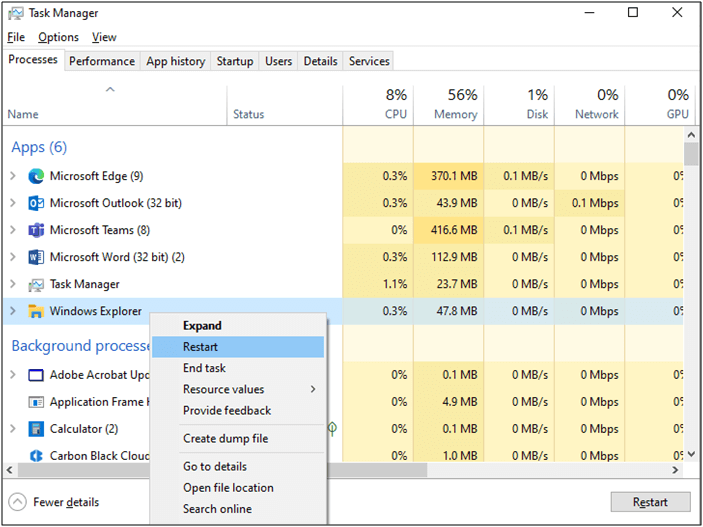Image resolution: width=703 pixels, height=527 pixels.
Task: Click the Adobe Acrobat process icon
Action: [36, 375]
